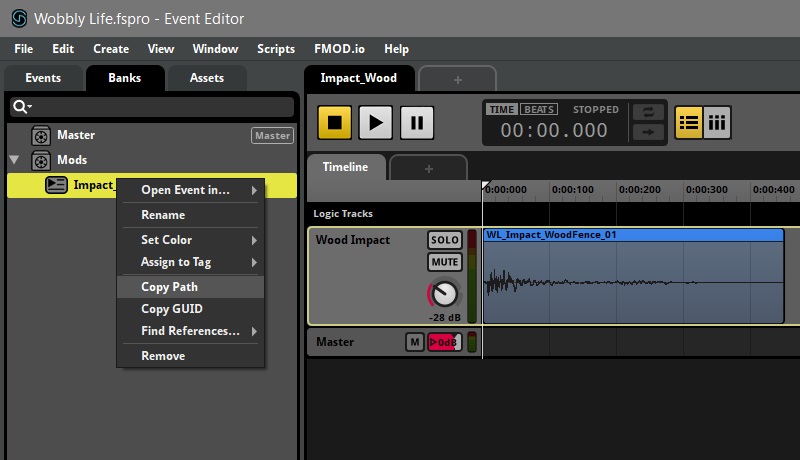The height and width of the screenshot is (460, 800).
Task: Switch to mixer strip view icon
Action: click(x=717, y=122)
